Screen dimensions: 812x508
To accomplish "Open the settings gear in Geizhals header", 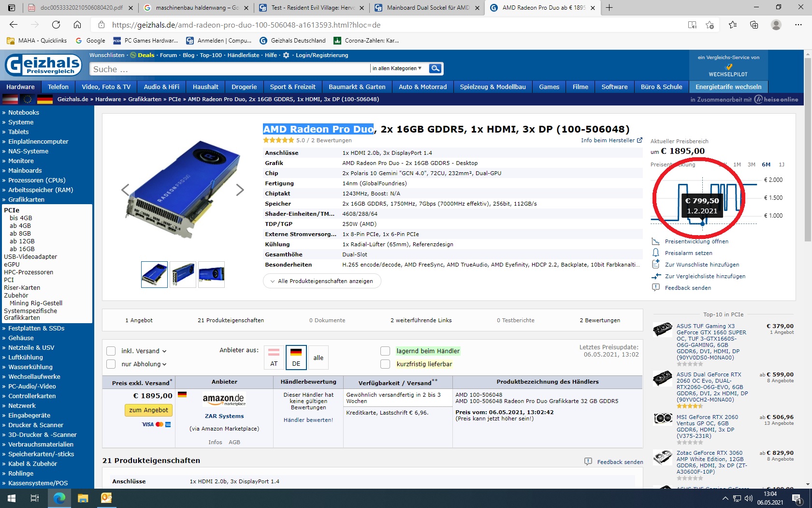I will 286,55.
